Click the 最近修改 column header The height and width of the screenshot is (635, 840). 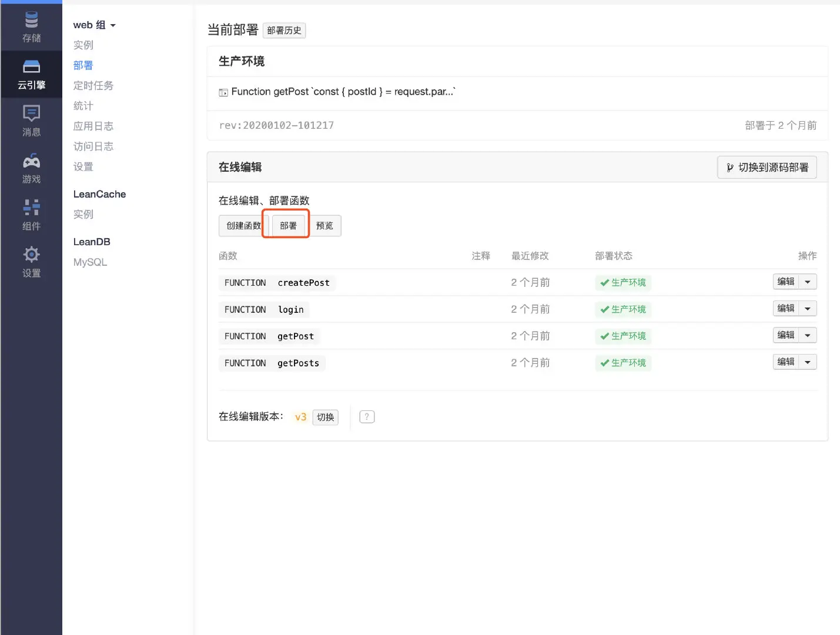530,256
